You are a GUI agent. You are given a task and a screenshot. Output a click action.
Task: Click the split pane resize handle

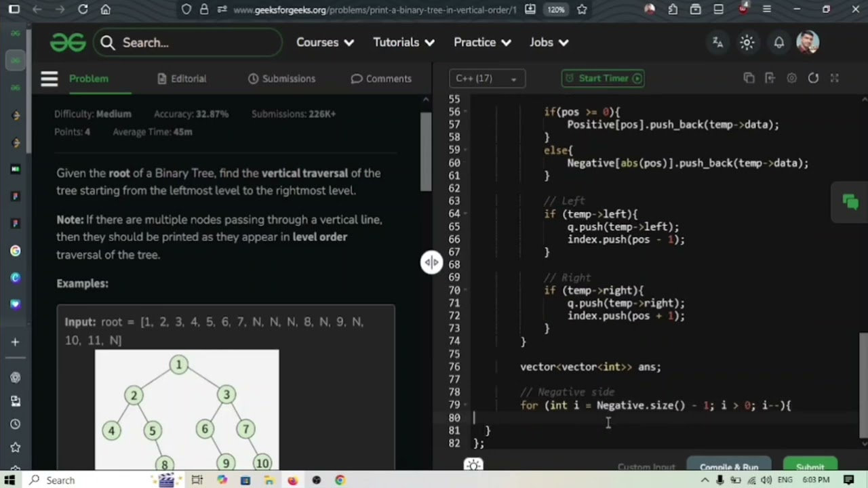click(432, 262)
